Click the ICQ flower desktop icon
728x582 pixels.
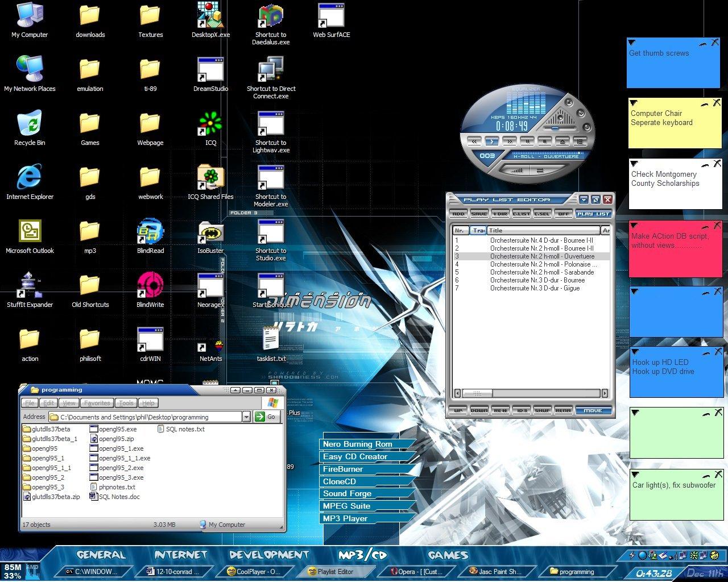pos(210,128)
